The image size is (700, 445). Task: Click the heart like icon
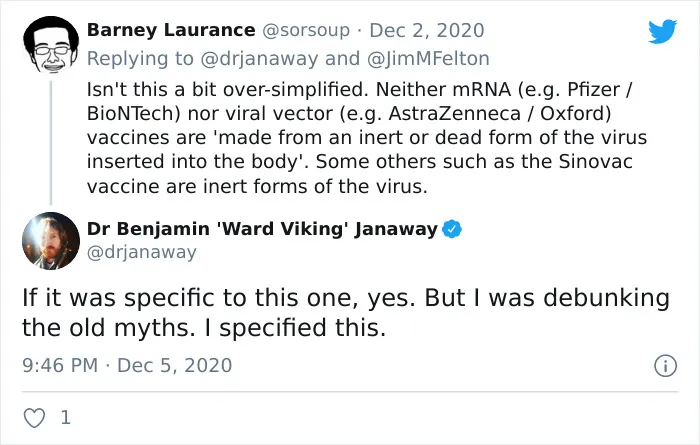click(34, 418)
